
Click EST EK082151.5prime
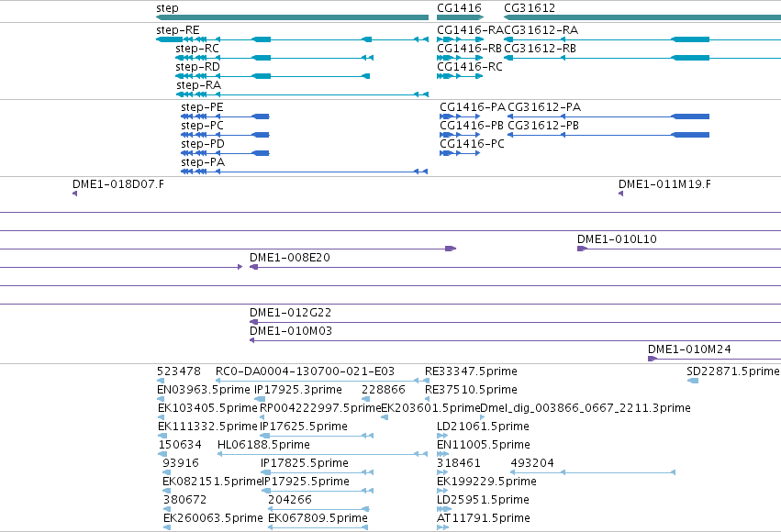pyautogui.click(x=212, y=482)
